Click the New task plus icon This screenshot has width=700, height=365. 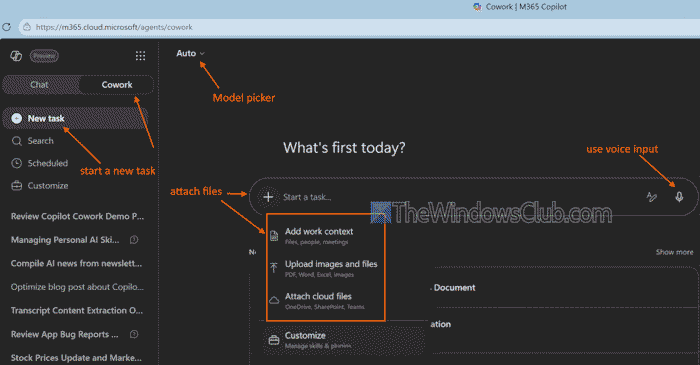point(17,118)
